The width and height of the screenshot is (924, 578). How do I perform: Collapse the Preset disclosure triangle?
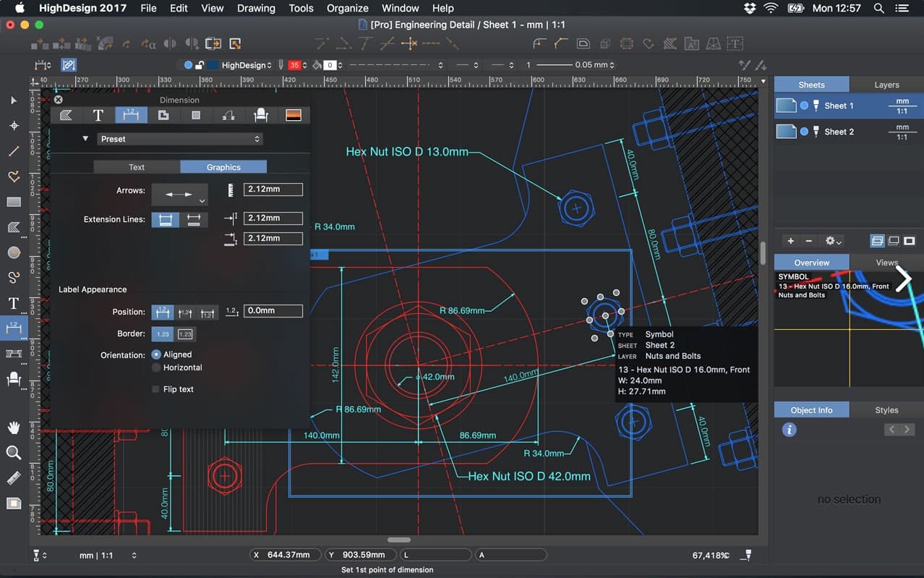[x=85, y=138]
